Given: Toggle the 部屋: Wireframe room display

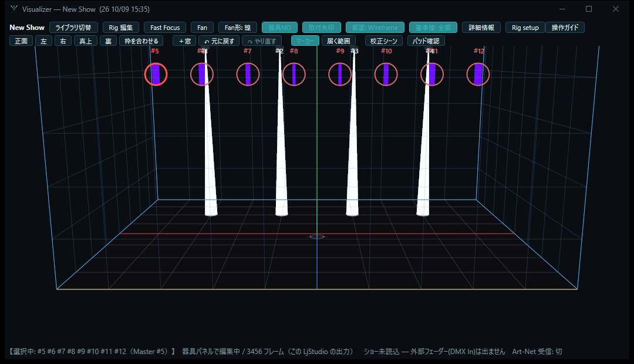Looking at the screenshot, I should click(x=375, y=28).
